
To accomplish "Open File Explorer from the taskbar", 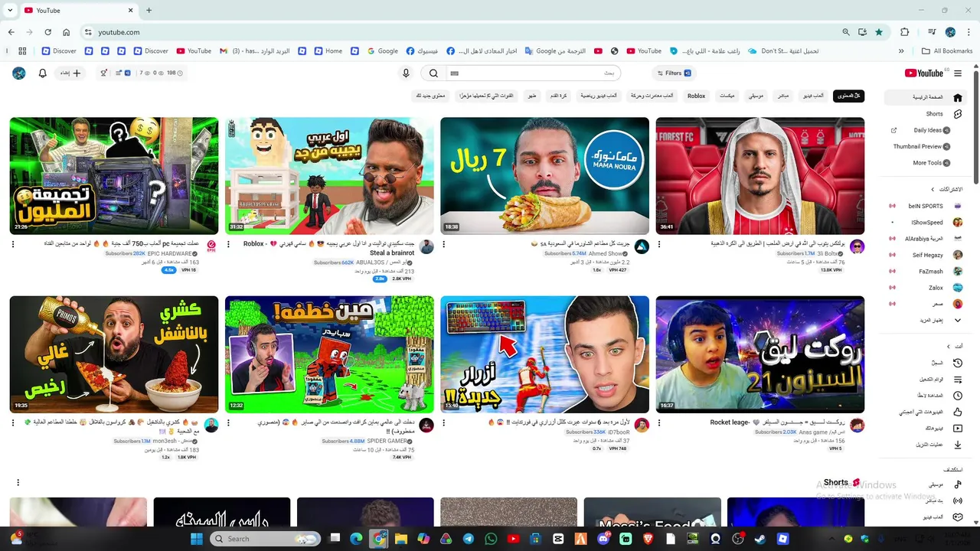I will (x=401, y=539).
